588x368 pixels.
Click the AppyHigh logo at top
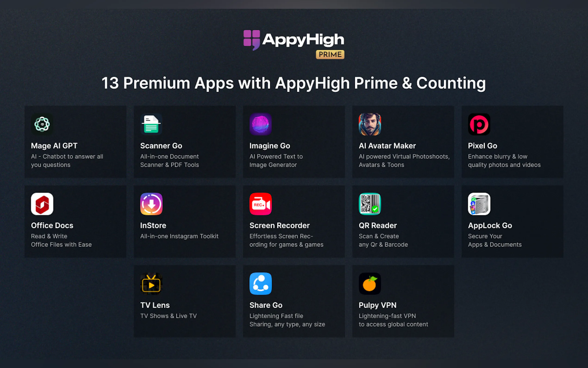pos(294,40)
